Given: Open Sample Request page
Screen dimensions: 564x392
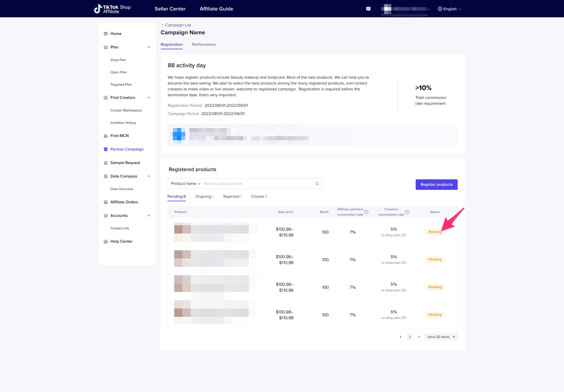Looking at the screenshot, I should 125,163.
